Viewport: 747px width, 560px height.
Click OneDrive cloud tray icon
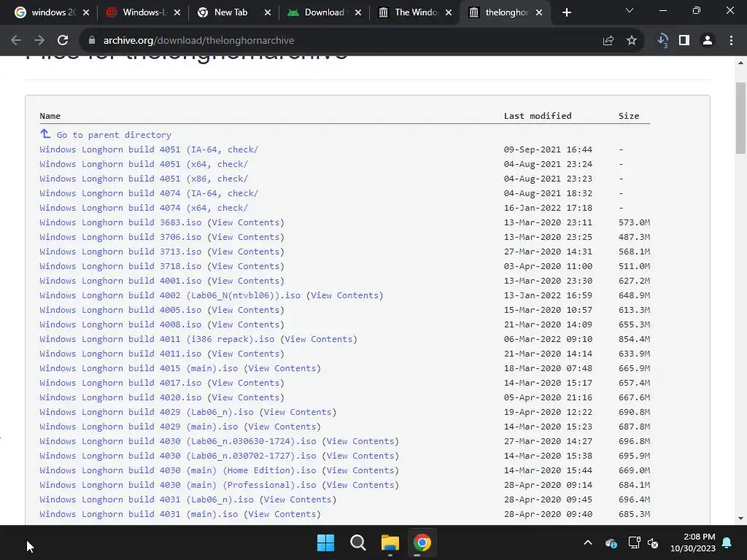(611, 542)
